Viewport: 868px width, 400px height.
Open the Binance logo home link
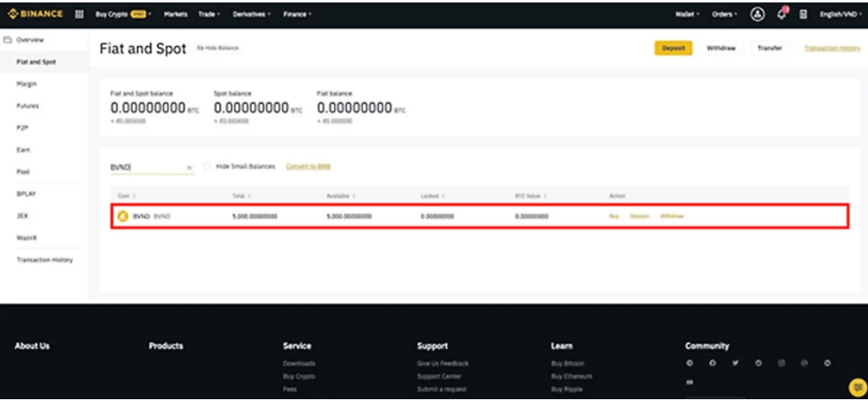pos(35,14)
